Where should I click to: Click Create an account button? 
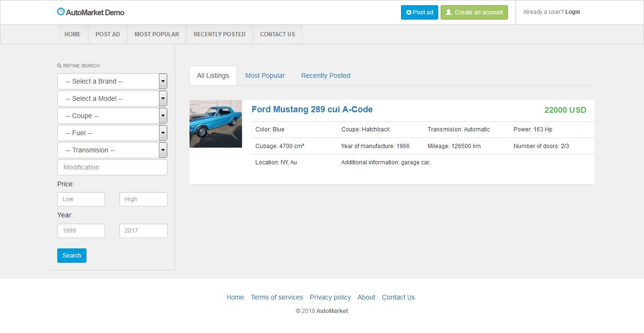click(474, 12)
